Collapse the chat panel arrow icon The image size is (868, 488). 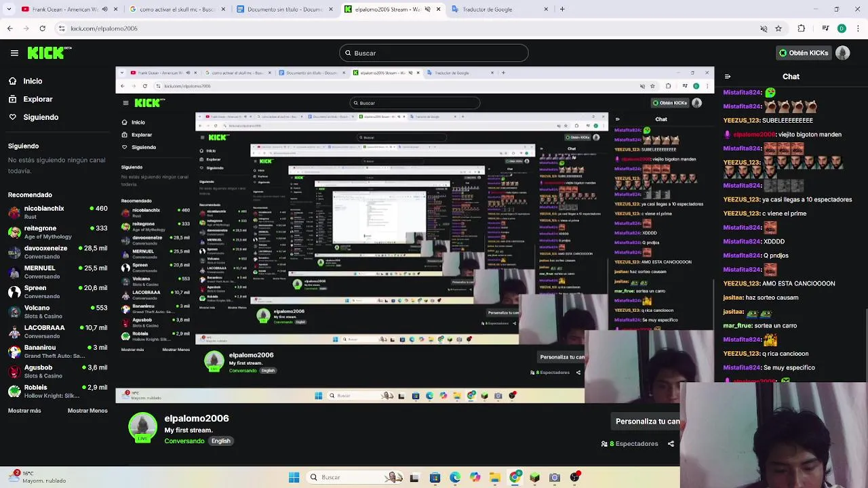pyautogui.click(x=728, y=77)
